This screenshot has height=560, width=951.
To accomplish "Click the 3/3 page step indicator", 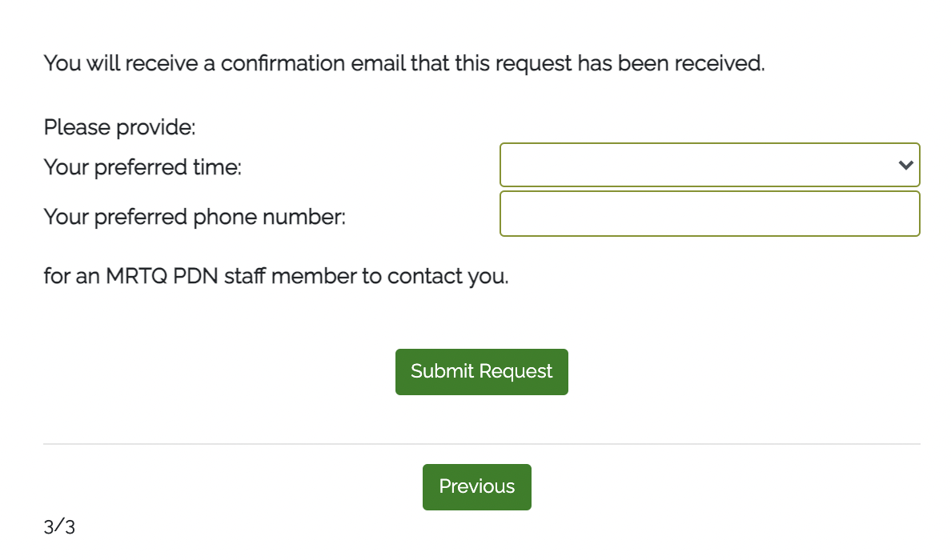I will pyautogui.click(x=59, y=527).
